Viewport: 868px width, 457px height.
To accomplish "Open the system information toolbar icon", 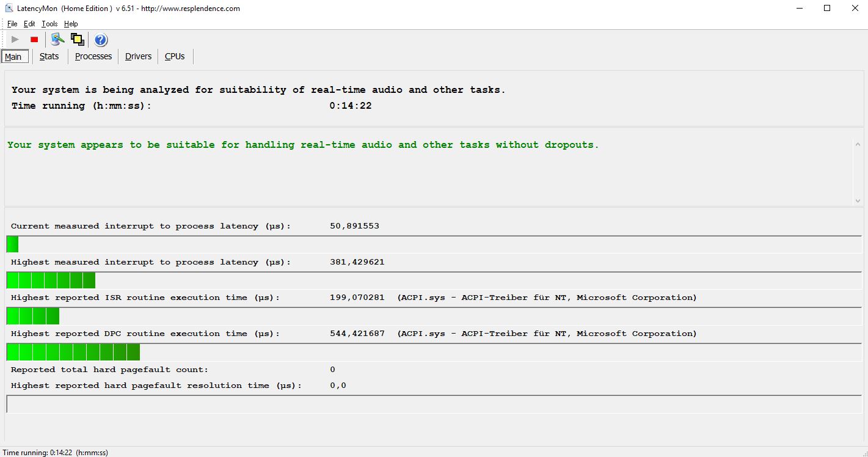I will click(x=57, y=40).
